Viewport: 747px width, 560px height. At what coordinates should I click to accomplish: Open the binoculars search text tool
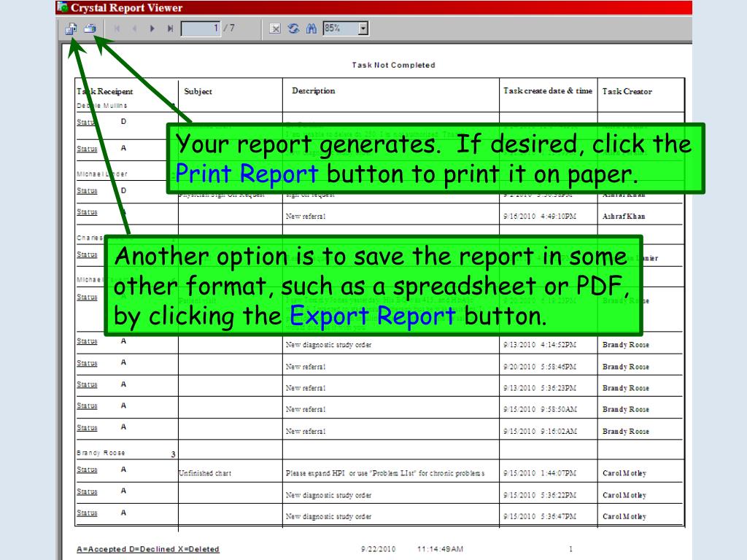coord(311,28)
